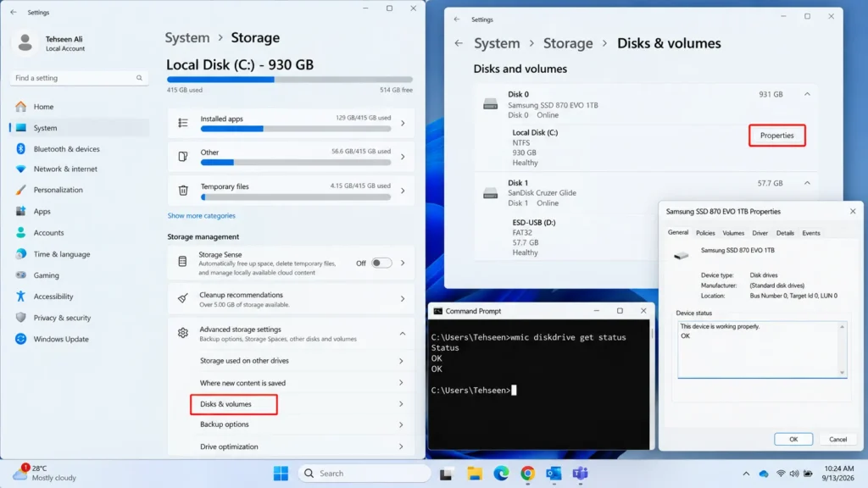Image resolution: width=868 pixels, height=488 pixels.
Task: Collapse Disk 1 entry chevron
Action: [807, 183]
